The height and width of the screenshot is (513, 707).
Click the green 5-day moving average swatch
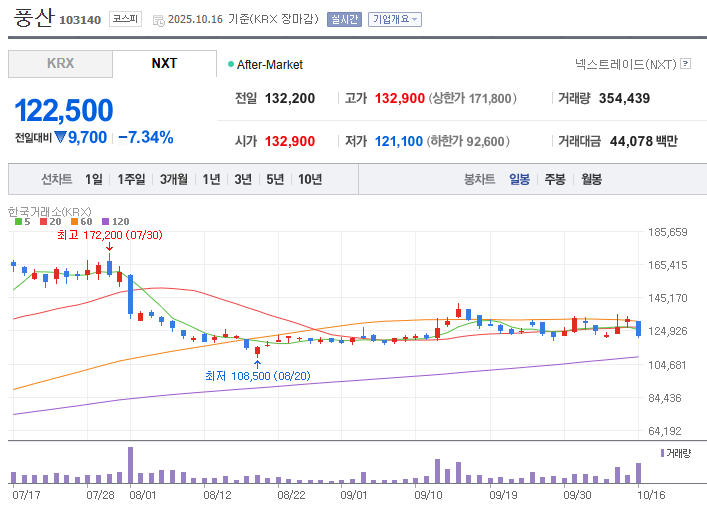point(18,221)
